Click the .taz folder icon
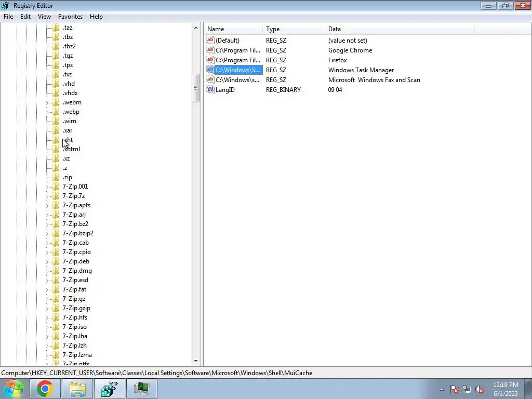The width and height of the screenshot is (532, 399). (56, 28)
